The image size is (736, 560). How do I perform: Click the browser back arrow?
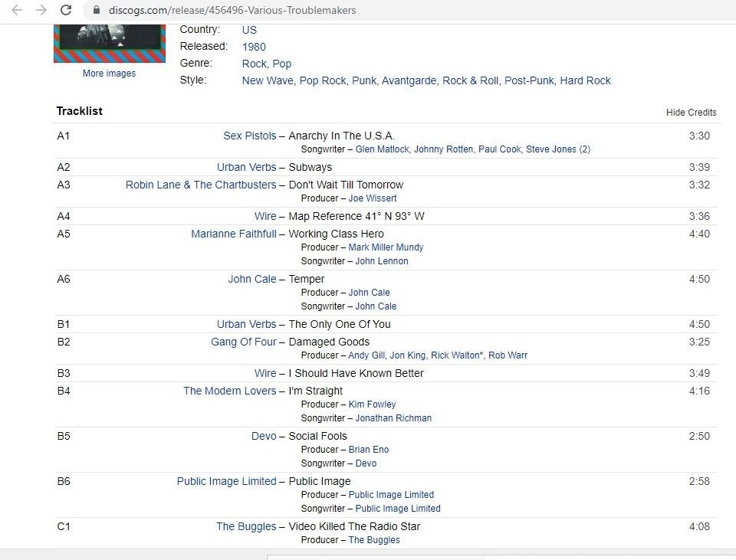(x=17, y=10)
